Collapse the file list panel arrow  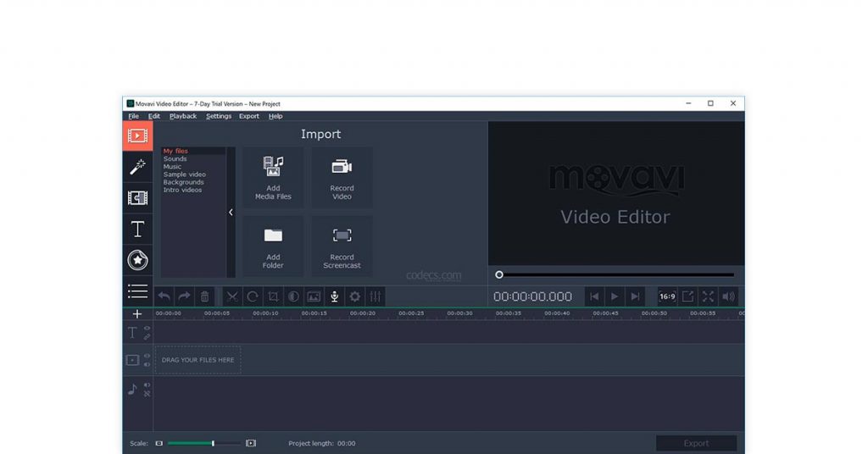pos(231,213)
